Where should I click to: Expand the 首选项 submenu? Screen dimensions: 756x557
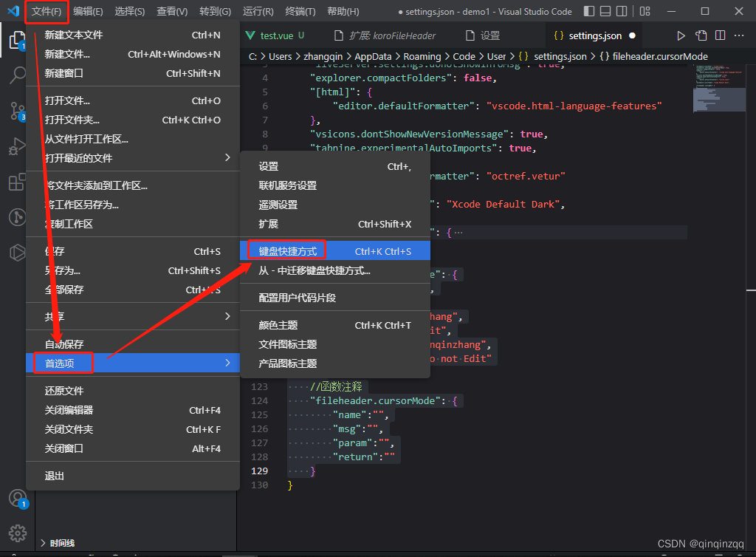(x=133, y=363)
